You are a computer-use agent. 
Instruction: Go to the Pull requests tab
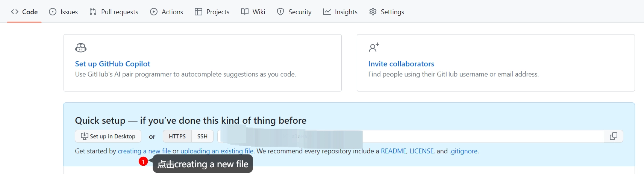pos(114,12)
